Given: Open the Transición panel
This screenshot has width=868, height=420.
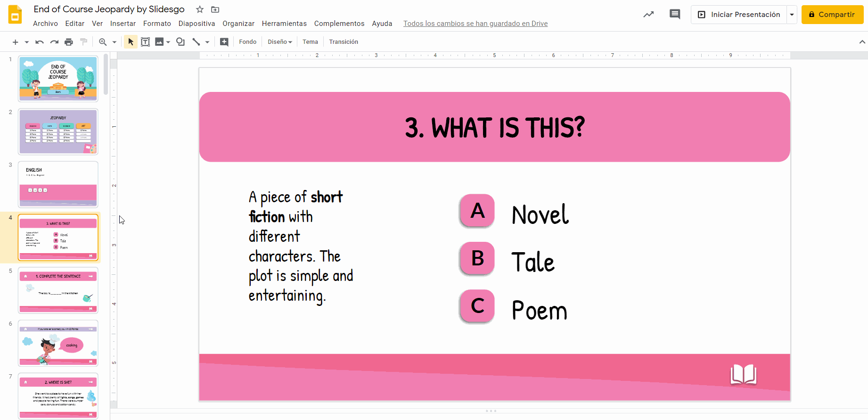Looking at the screenshot, I should [x=344, y=42].
